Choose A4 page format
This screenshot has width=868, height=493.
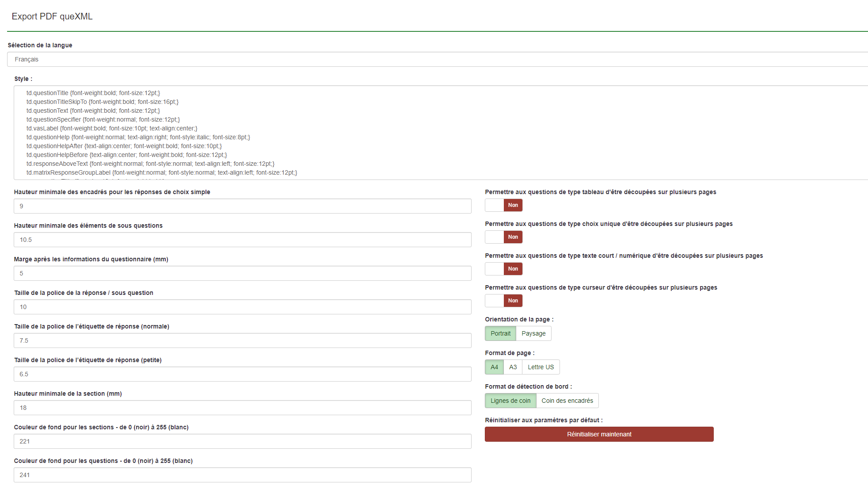[x=494, y=367]
